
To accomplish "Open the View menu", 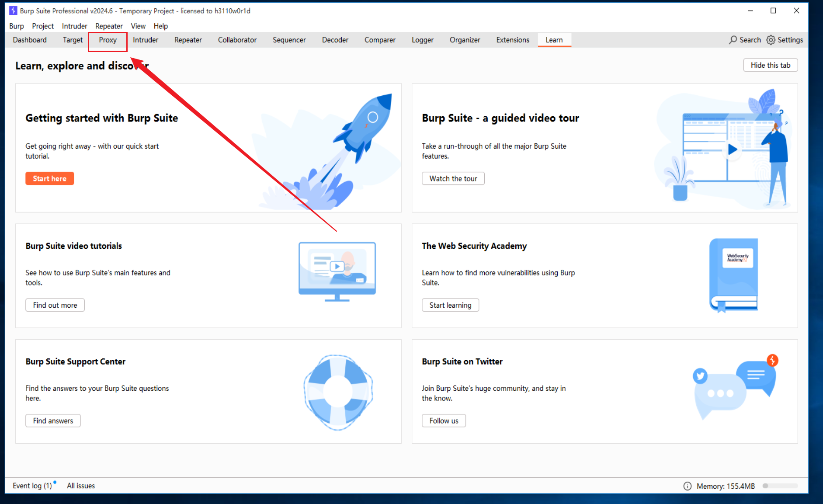I will click(x=138, y=26).
